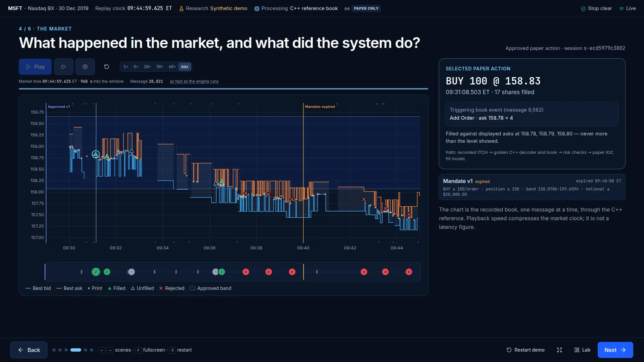Click the Best ask legend entry

pyautogui.click(x=69, y=288)
